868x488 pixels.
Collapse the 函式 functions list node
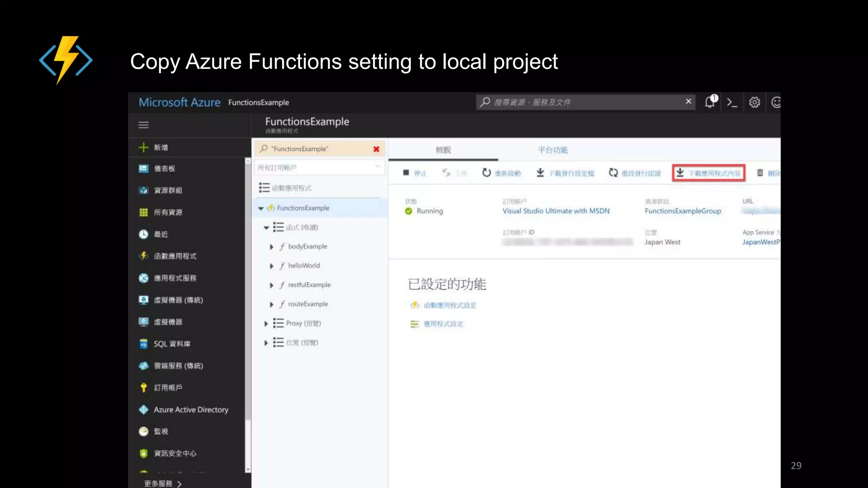tap(266, 227)
